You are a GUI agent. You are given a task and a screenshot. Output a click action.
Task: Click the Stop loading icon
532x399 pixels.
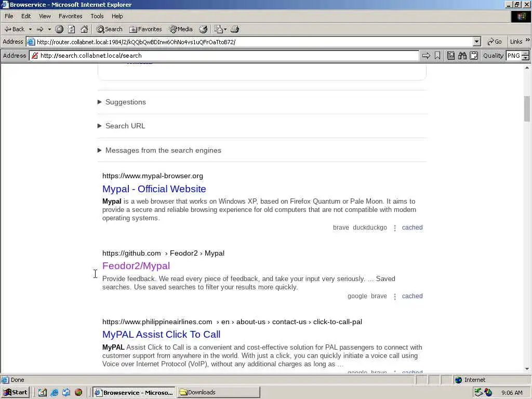(x=59, y=29)
